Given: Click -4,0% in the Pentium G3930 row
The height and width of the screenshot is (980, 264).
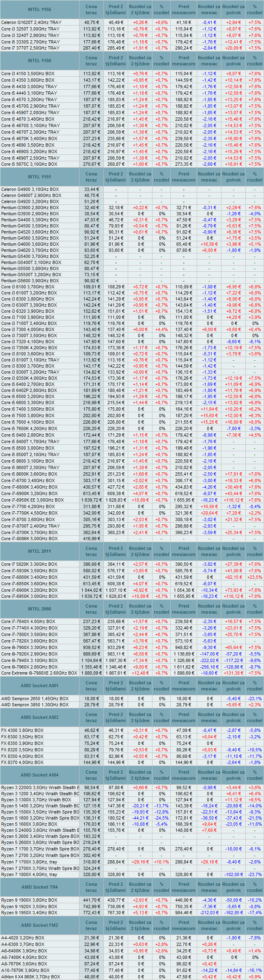Looking at the screenshot, I should [x=255, y=214].
